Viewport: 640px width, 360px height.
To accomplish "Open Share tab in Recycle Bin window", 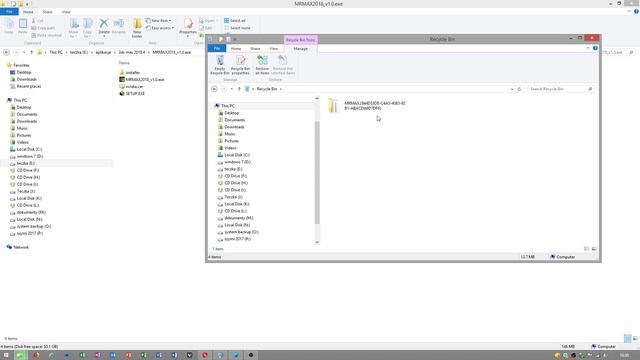I will 255,49.
